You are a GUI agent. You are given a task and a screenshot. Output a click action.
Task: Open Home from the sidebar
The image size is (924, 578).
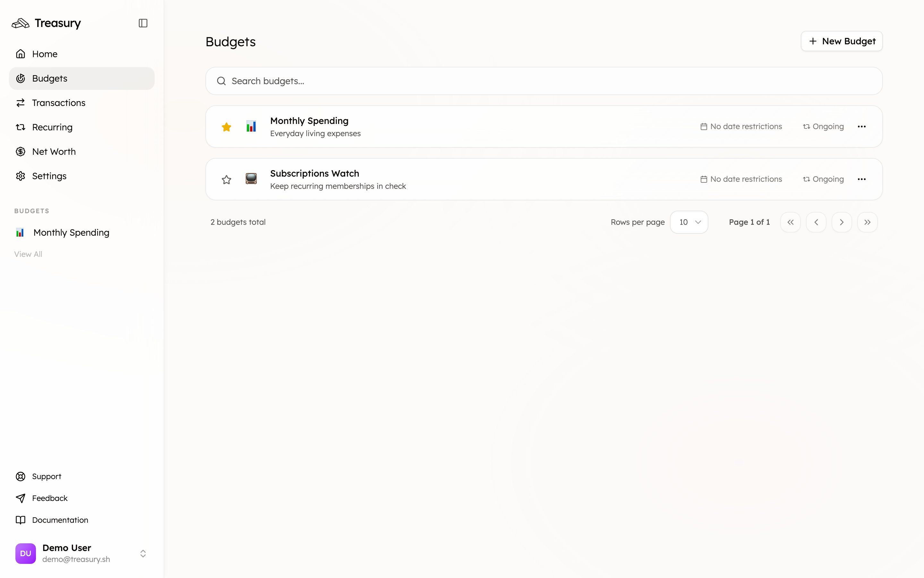pyautogui.click(x=82, y=54)
